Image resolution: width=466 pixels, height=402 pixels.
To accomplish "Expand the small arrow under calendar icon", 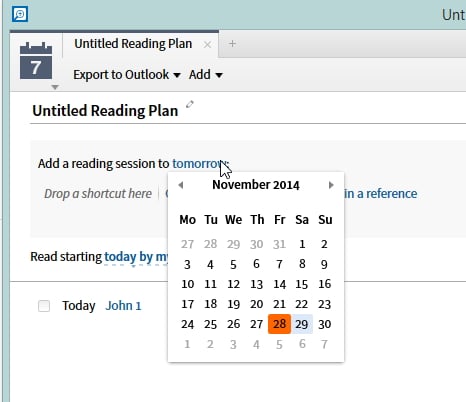I will pos(55,87).
